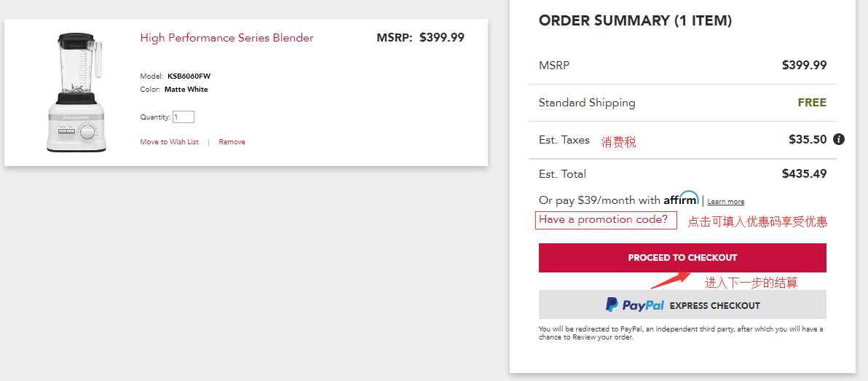Image resolution: width=868 pixels, height=381 pixels.
Task: Click the Affirm logo
Action: (x=681, y=199)
